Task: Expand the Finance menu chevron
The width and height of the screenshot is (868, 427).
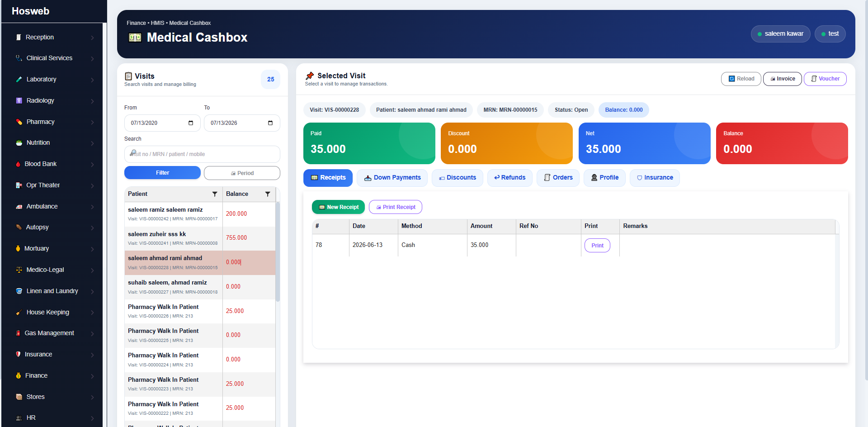Action: [x=92, y=376]
